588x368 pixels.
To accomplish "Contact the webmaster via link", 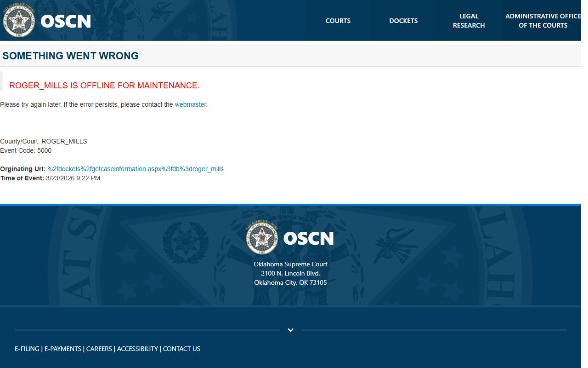I will pos(190,104).
